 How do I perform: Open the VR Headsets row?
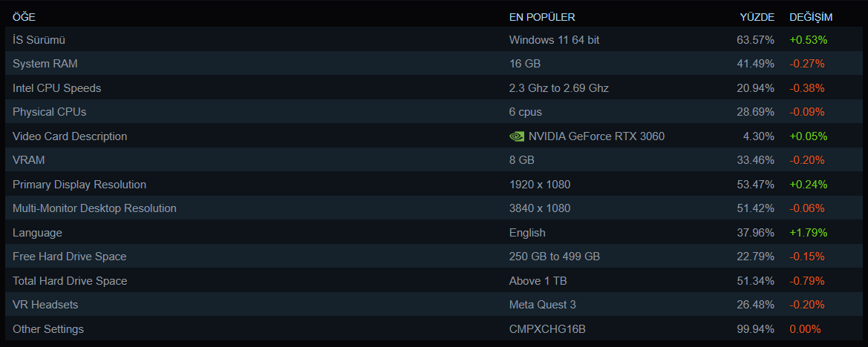[45, 305]
